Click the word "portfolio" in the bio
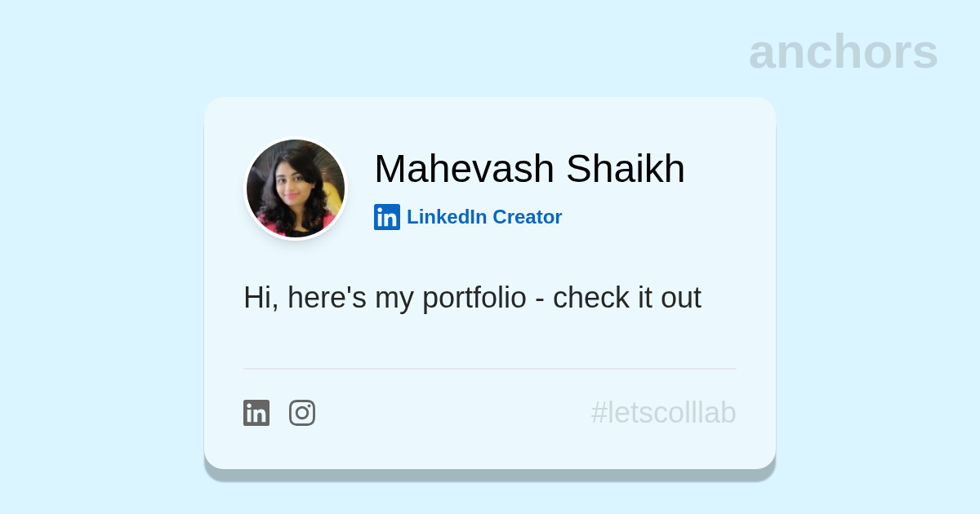This screenshot has width=980, height=514. tap(474, 298)
